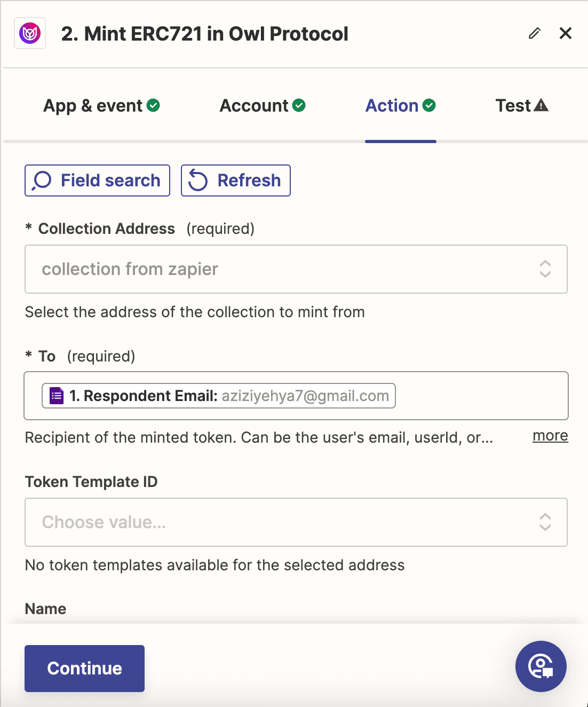Open the help chat support bubble
The image size is (588, 707).
pos(541,666)
